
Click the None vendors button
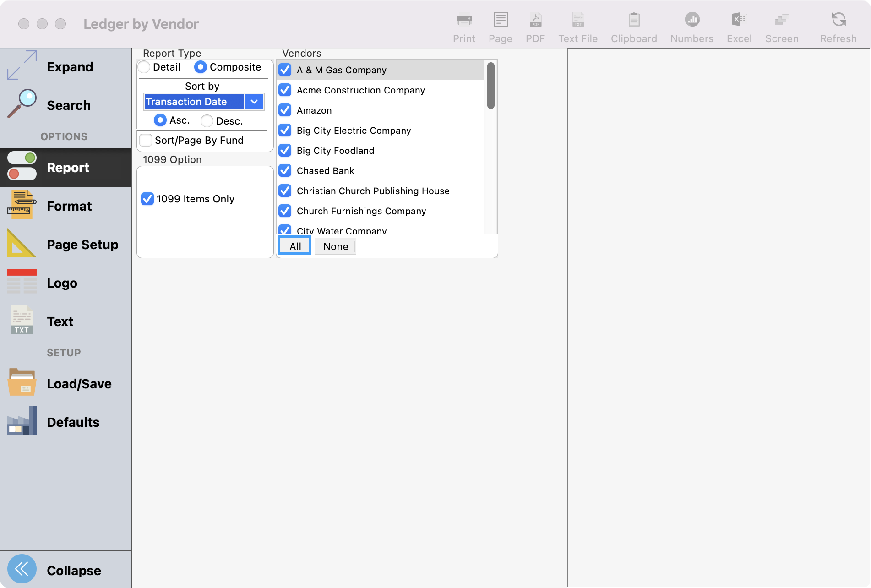click(x=336, y=246)
